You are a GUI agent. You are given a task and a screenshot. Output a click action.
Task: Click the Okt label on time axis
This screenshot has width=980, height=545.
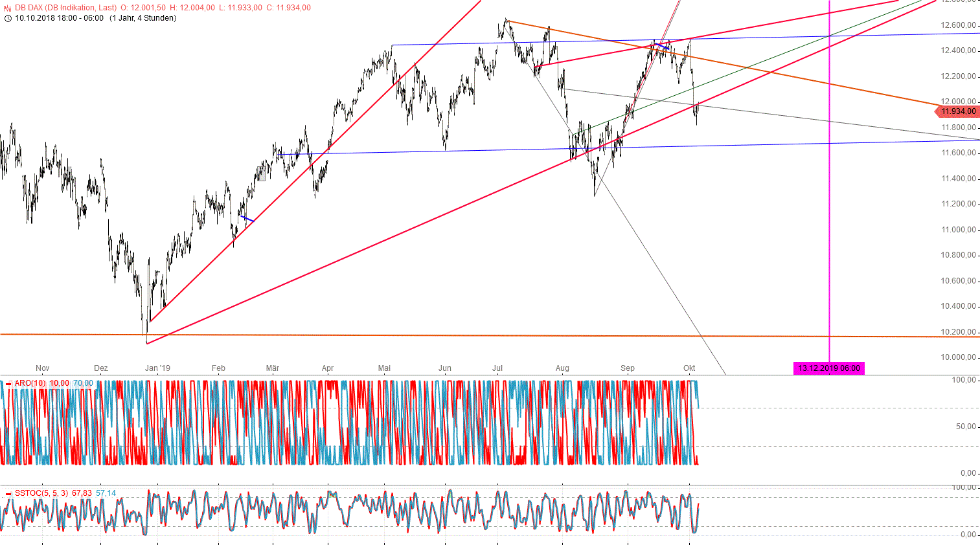pos(689,368)
